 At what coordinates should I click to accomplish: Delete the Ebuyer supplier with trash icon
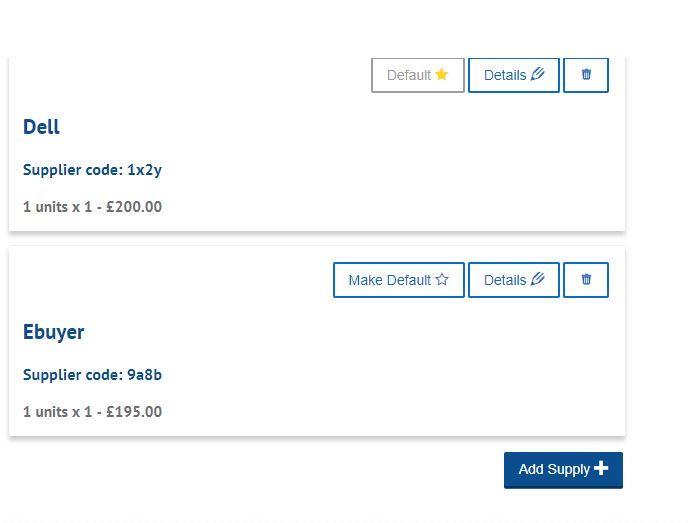(x=586, y=280)
